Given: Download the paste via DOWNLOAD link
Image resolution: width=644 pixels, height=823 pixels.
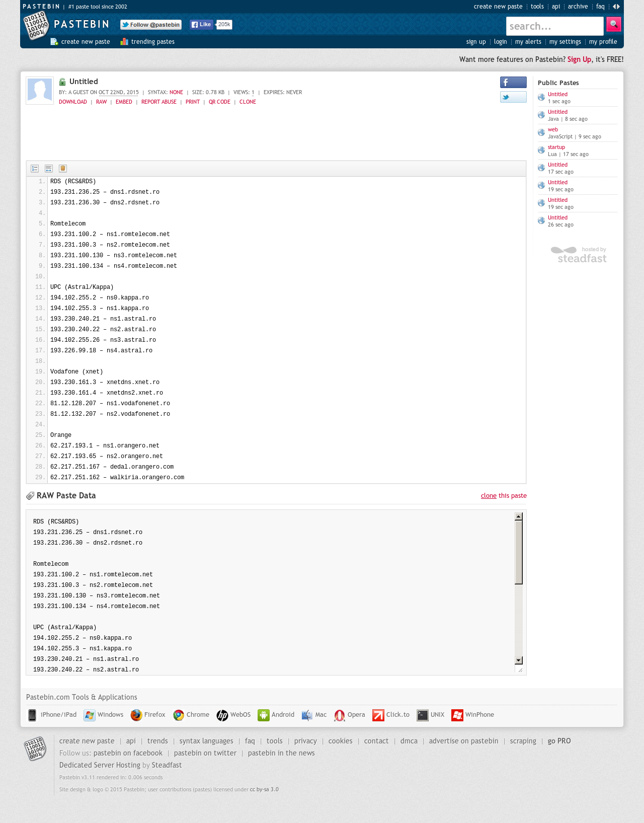Looking at the screenshot, I should coord(73,102).
